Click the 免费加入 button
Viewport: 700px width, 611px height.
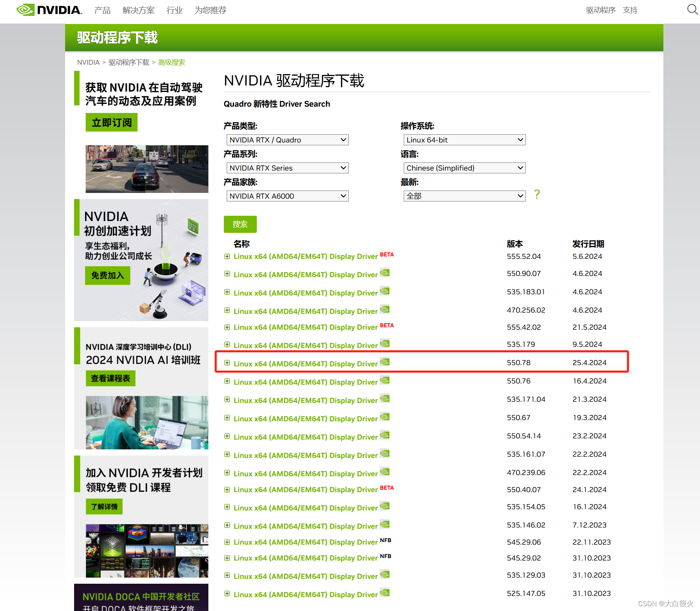click(108, 276)
